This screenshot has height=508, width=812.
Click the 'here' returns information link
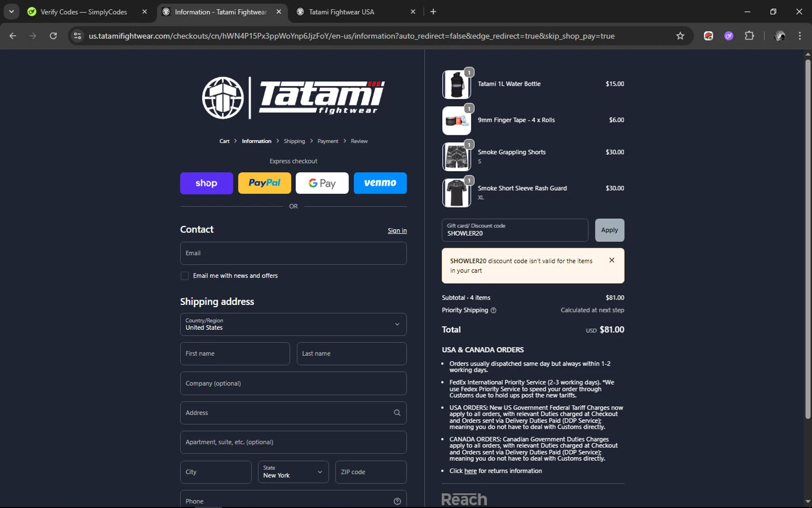coord(470,471)
